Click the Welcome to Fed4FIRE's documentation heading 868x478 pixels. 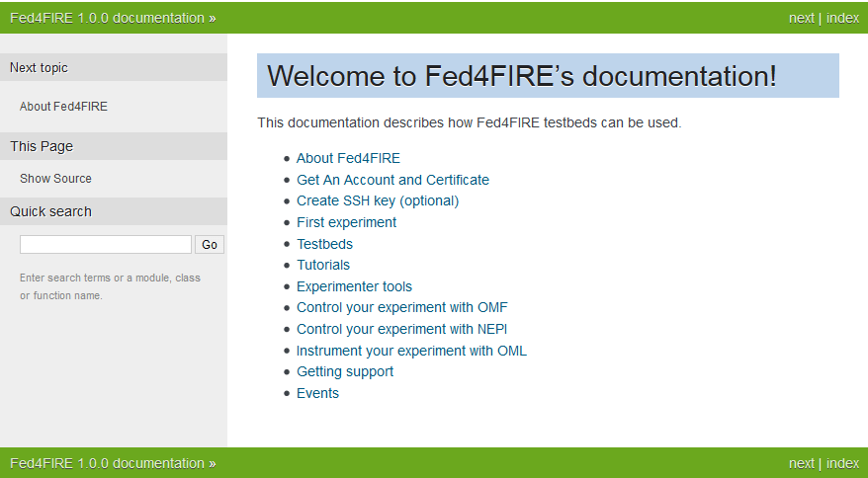[522, 76]
